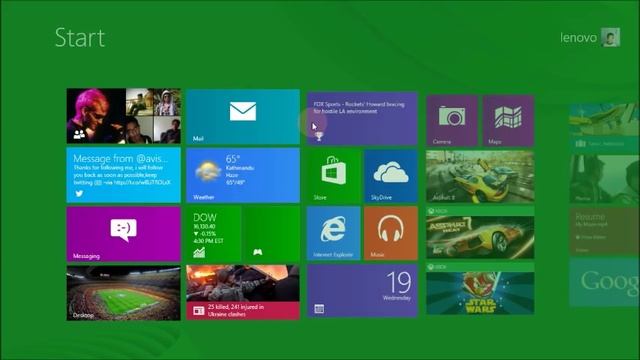
Task: Open the SkyDrive tile
Action: [x=391, y=176]
